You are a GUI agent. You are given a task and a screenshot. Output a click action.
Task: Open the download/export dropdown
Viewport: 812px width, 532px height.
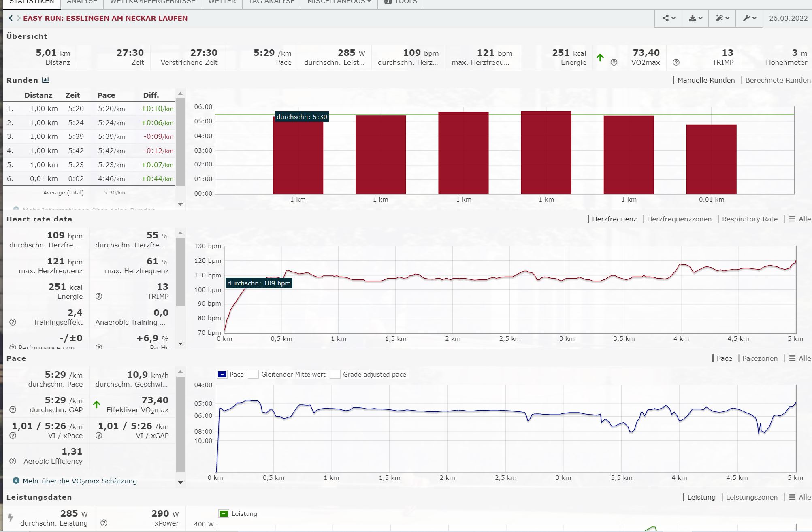(695, 18)
